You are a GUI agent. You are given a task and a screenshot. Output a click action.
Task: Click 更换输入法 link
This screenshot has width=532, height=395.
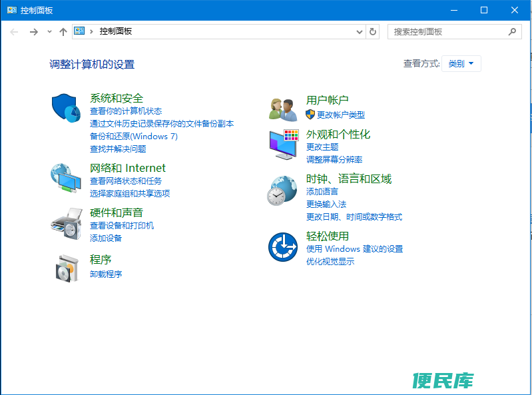[326, 204]
